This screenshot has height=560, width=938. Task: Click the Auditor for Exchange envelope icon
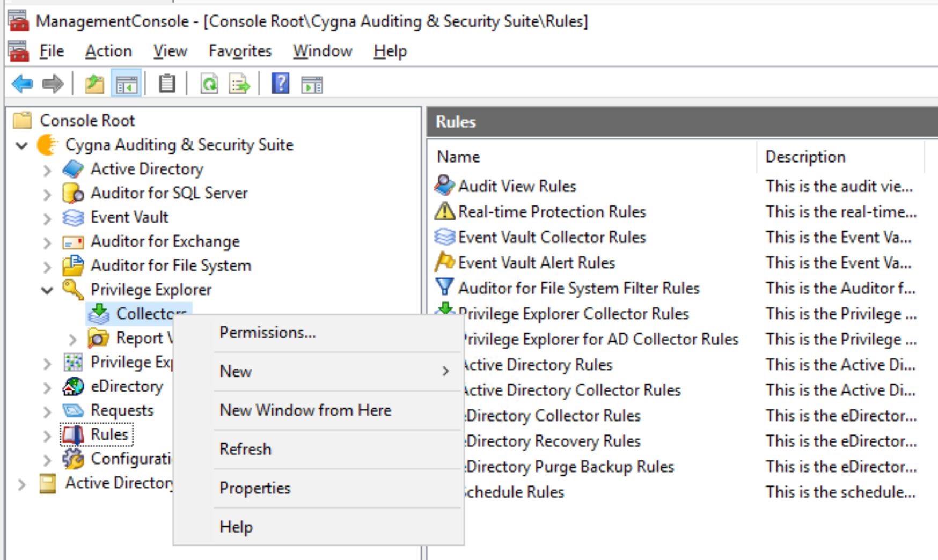click(x=73, y=242)
